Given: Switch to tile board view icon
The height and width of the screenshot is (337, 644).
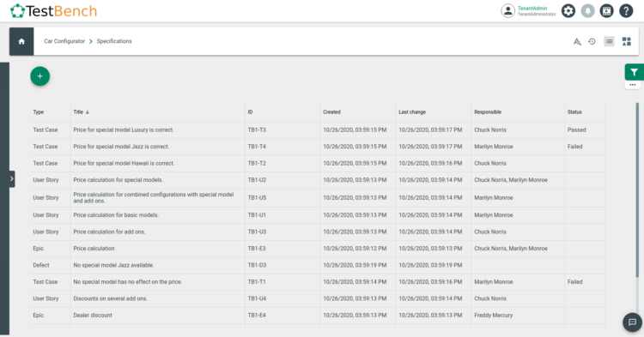Looking at the screenshot, I should point(626,41).
